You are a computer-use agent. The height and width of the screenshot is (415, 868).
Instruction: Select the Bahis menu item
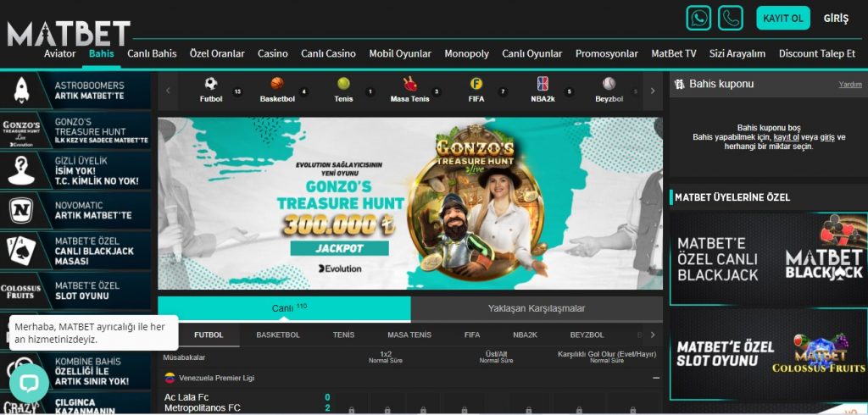102,53
